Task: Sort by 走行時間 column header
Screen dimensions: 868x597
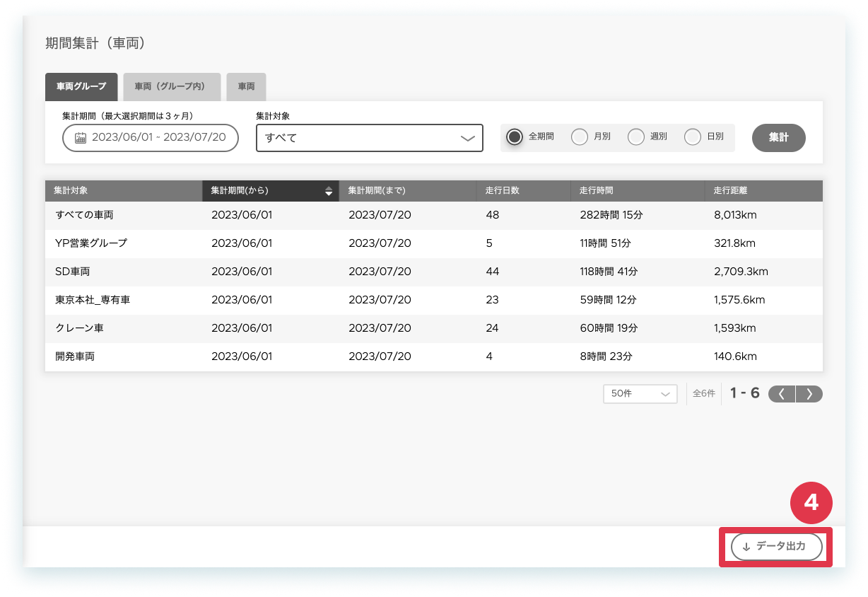Action: [638, 191]
